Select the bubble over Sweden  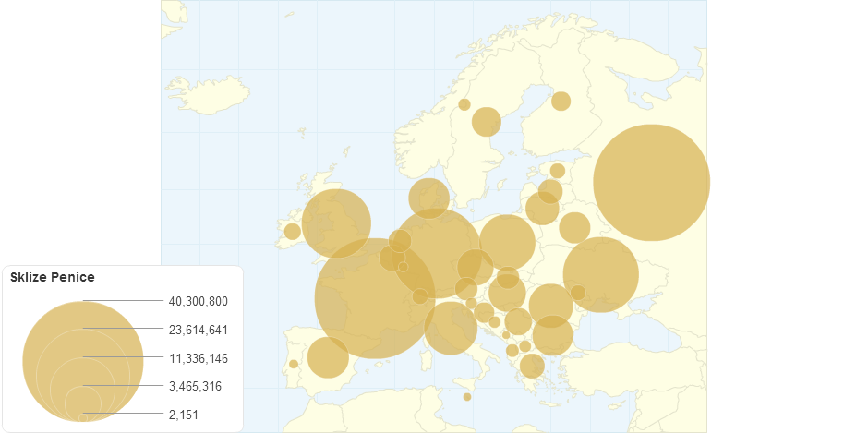tap(486, 122)
